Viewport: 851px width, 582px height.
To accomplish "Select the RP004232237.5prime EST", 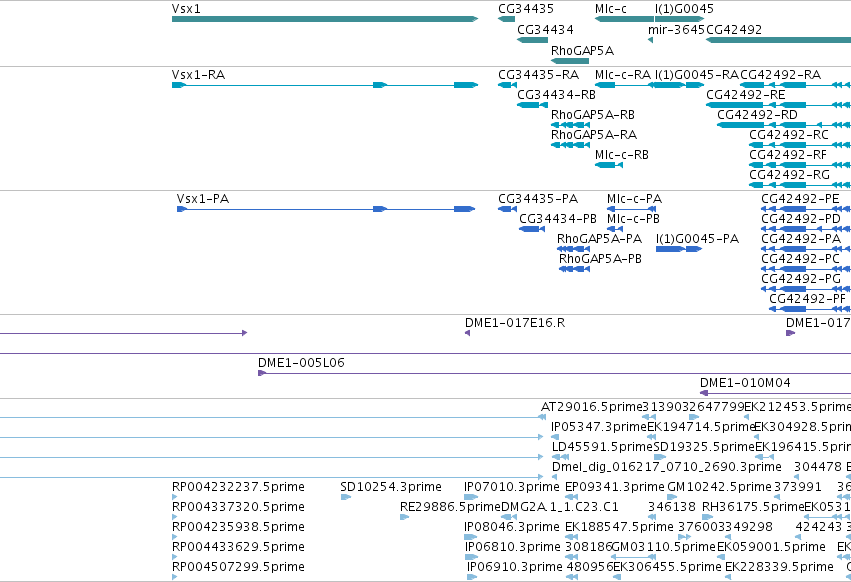I will pos(174,497).
